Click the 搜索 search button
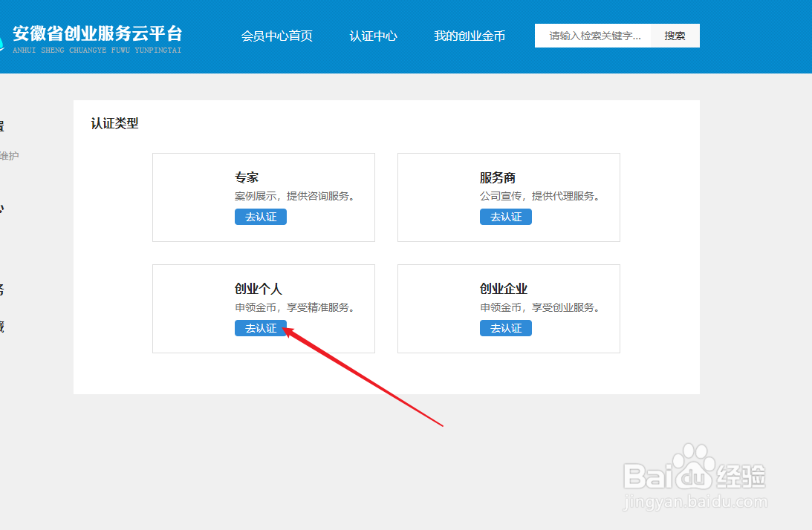Image resolution: width=812 pixels, height=530 pixels. 675,36
